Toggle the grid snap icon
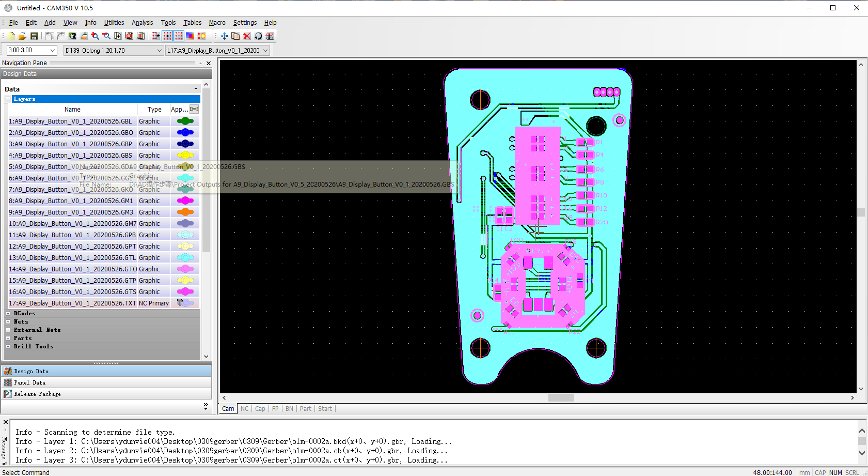Image resolution: width=868 pixels, height=476 pixels. click(x=167, y=36)
